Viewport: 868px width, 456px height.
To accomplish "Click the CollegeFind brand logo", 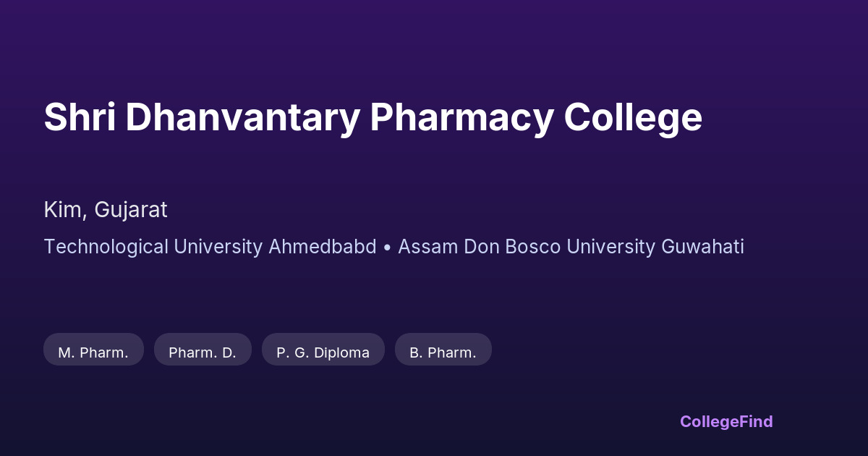I will pos(726,421).
